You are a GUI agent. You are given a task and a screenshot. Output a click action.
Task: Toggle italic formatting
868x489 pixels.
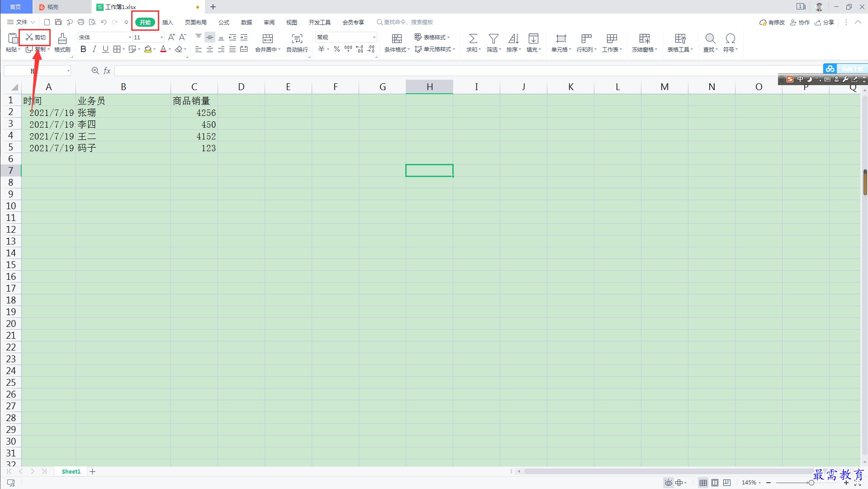pyautogui.click(x=94, y=49)
